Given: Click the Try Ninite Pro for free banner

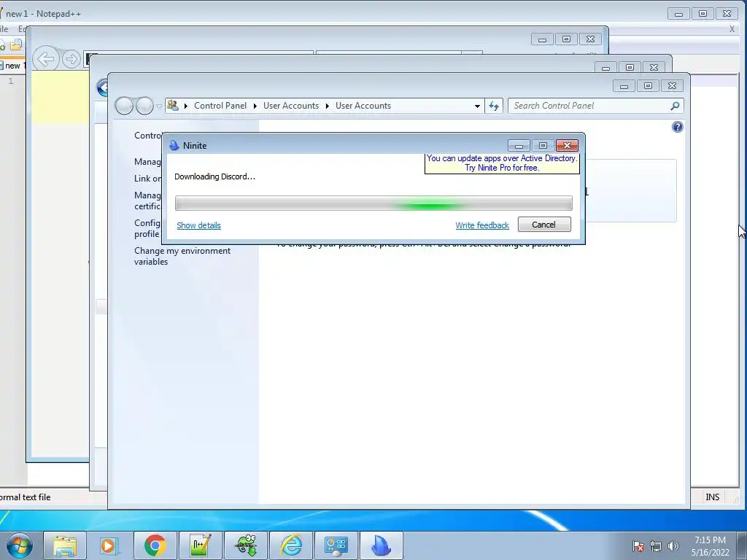Looking at the screenshot, I should tap(502, 163).
